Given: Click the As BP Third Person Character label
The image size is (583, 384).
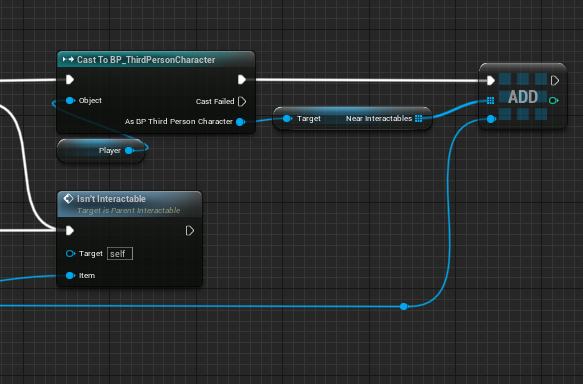Looking at the screenshot, I should 179,122.
